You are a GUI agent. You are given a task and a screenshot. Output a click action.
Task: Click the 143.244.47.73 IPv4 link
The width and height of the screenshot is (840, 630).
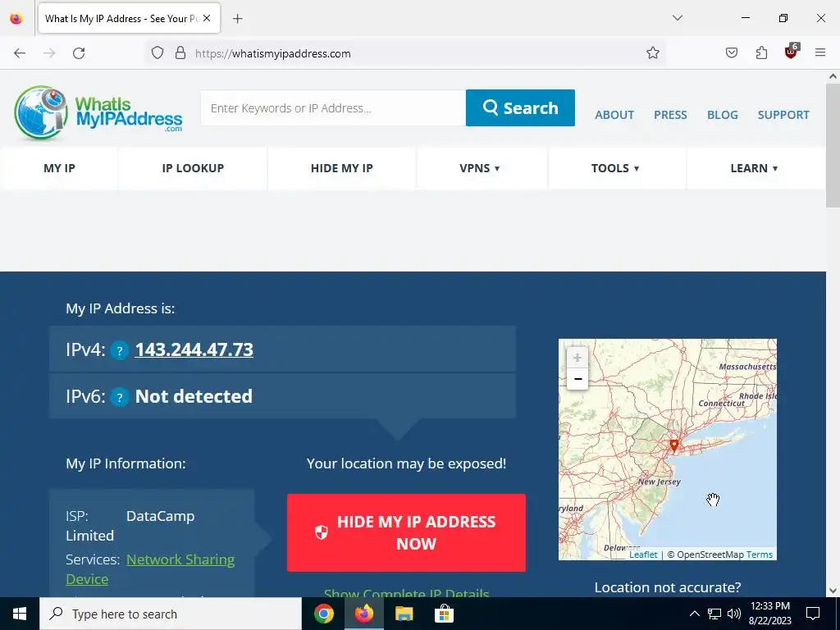click(194, 349)
